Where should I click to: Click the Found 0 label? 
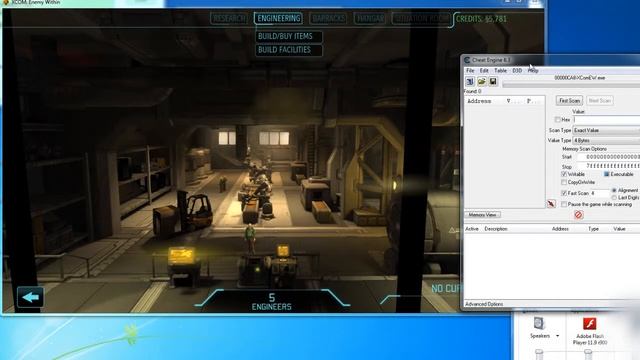click(473, 91)
